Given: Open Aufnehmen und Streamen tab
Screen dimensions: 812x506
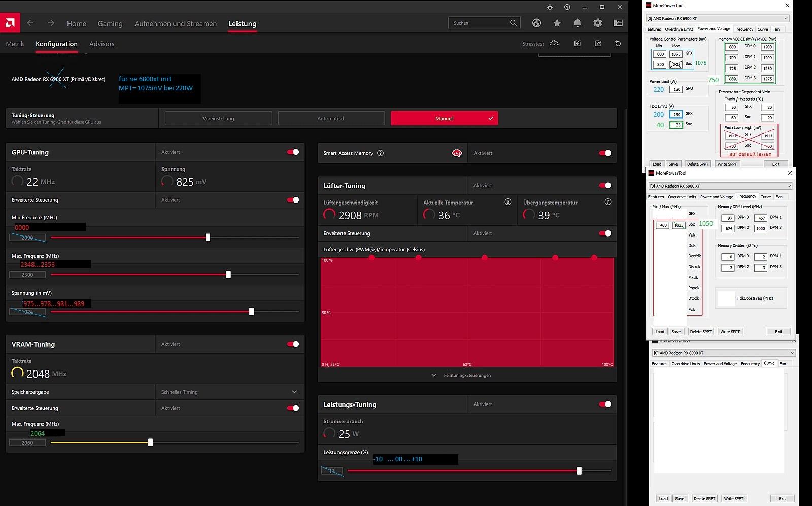Looking at the screenshot, I should [176, 23].
